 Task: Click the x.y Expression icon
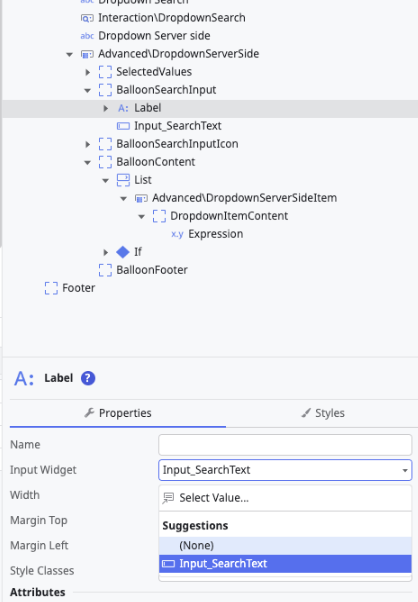click(x=177, y=234)
